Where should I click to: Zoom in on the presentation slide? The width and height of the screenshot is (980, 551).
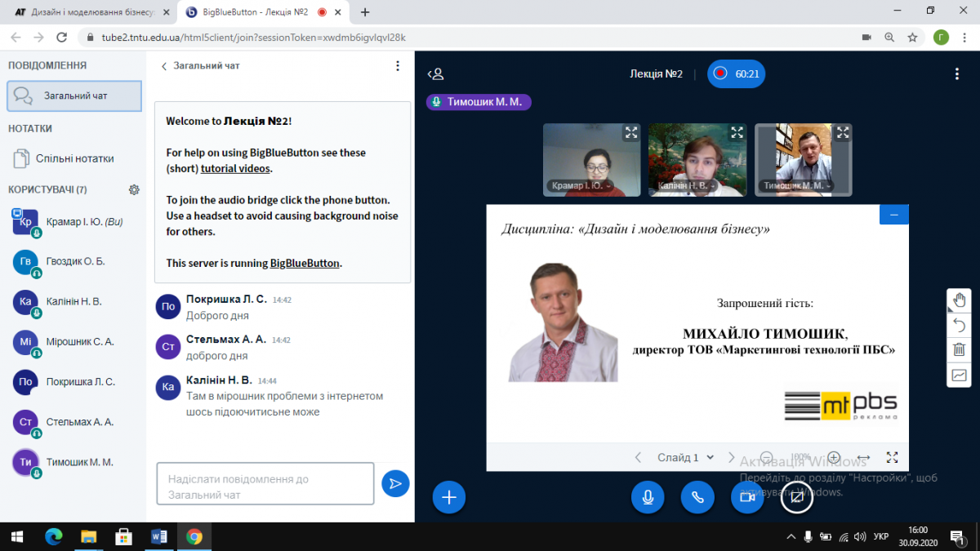tap(833, 457)
